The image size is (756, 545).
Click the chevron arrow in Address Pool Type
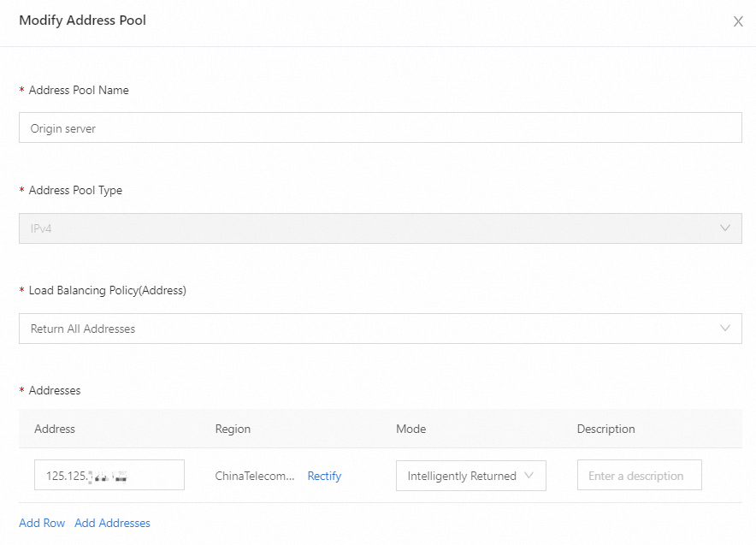[725, 228]
